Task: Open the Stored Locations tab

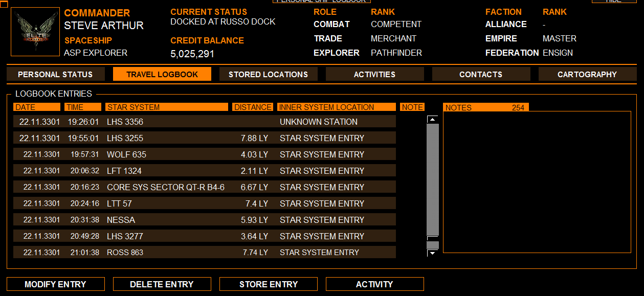Action: (269, 74)
